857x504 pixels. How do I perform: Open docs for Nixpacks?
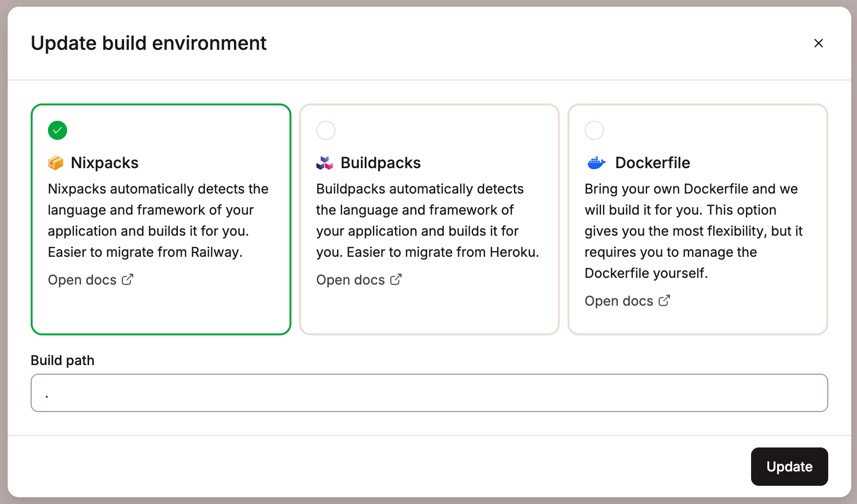point(82,279)
